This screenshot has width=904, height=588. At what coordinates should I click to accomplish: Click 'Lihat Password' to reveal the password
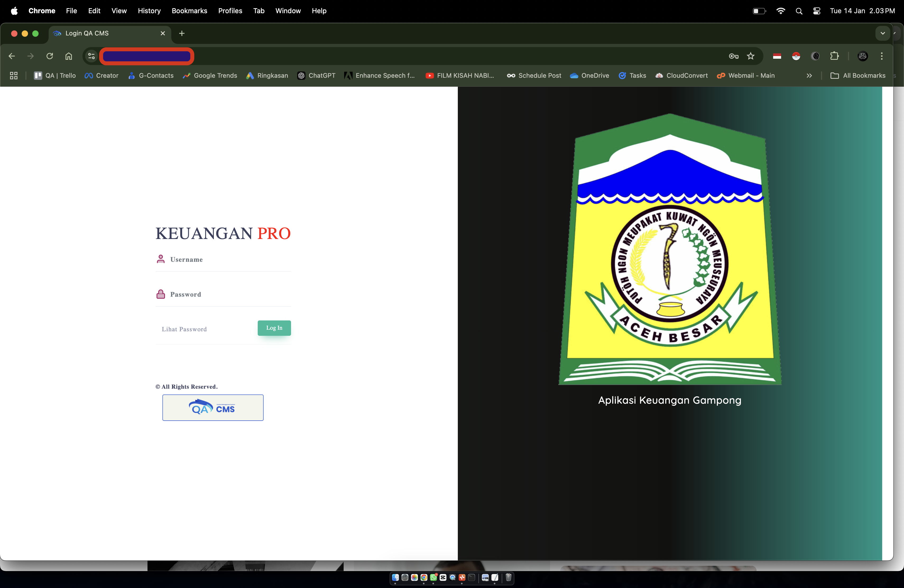[x=184, y=329]
